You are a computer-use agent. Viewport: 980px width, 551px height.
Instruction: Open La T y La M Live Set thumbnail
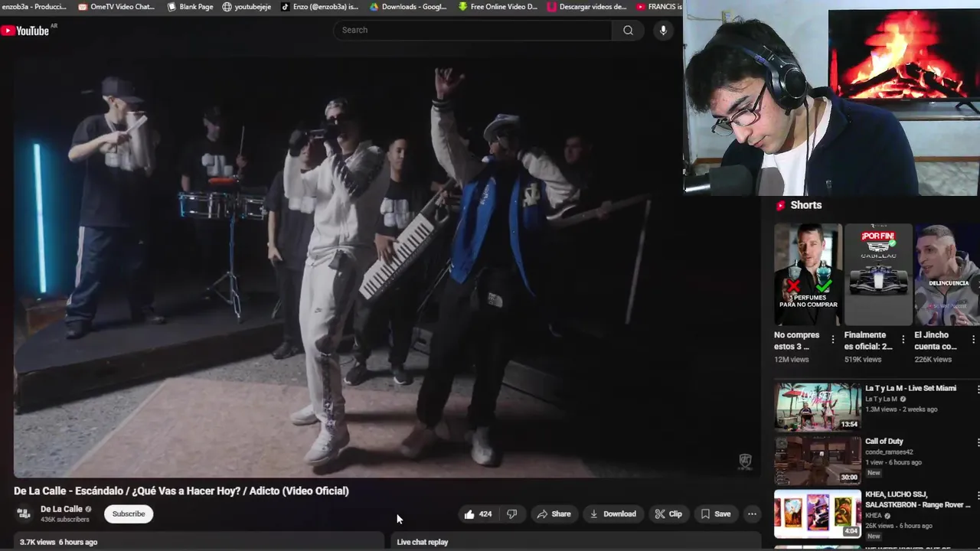click(x=818, y=407)
